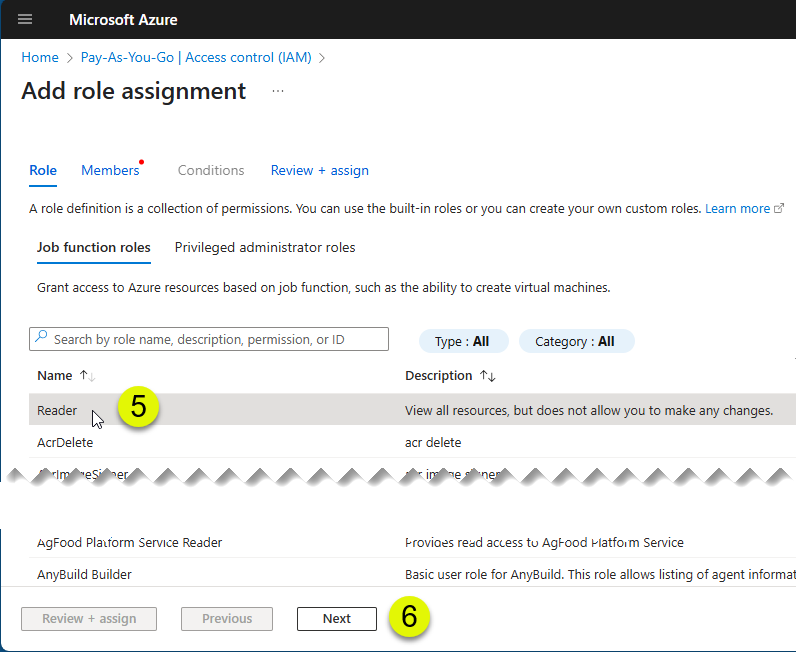This screenshot has height=652, width=796.
Task: Click the Previous button
Action: (227, 618)
